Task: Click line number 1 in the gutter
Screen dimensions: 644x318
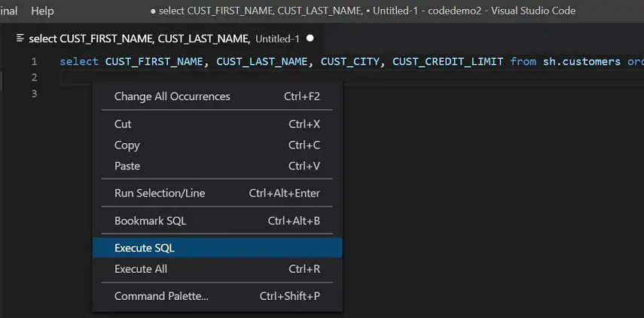Action: (x=34, y=62)
